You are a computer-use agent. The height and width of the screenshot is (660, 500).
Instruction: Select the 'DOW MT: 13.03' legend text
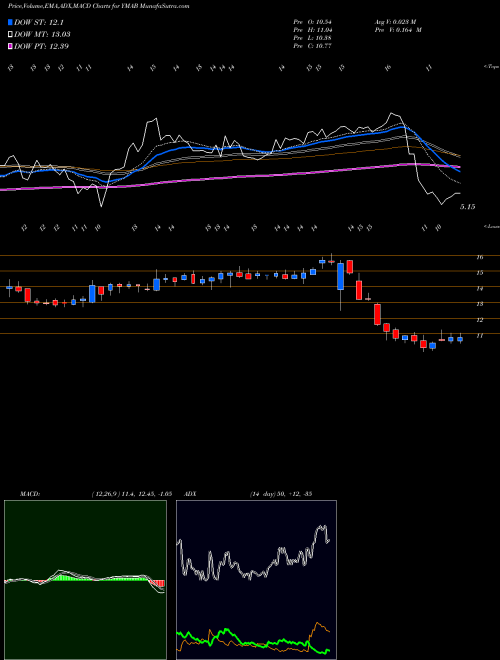[42, 35]
